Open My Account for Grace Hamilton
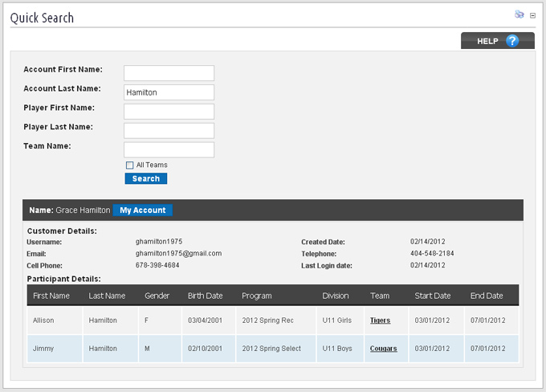The image size is (546, 392). pos(143,210)
